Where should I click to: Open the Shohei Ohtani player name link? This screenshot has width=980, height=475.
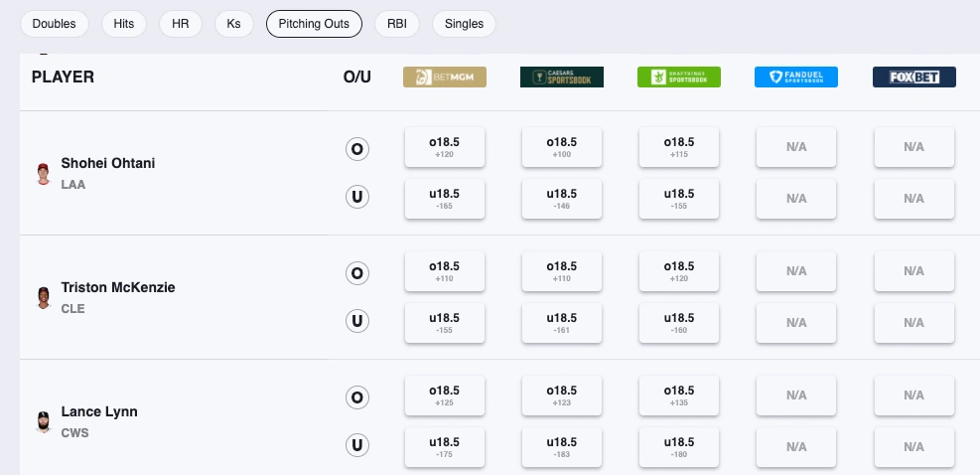108,163
